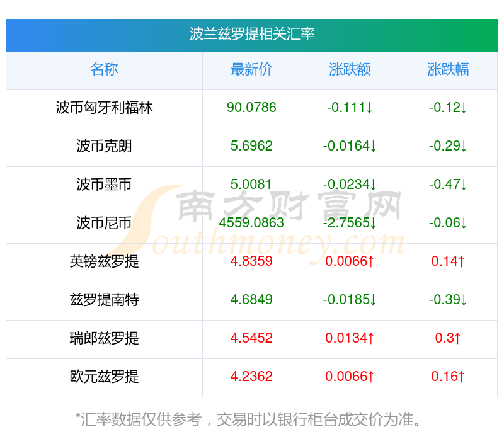
Task: Click the 90.0786 latest price value
Action: pyautogui.click(x=251, y=108)
